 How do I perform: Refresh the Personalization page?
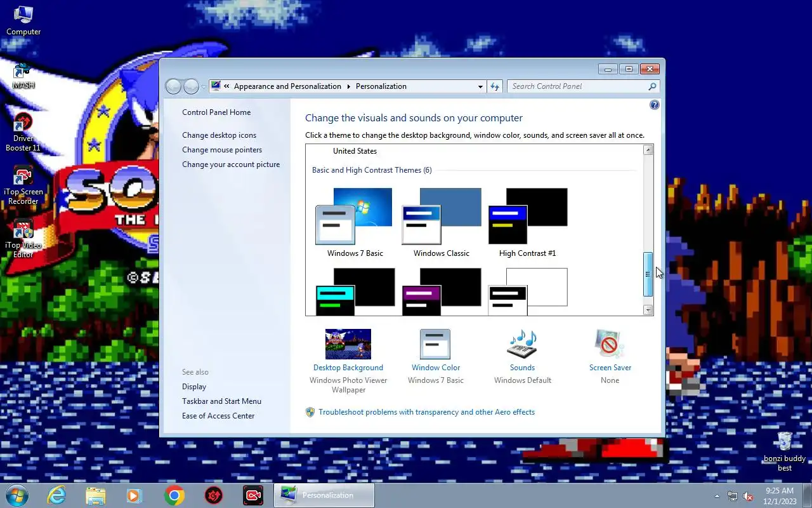495,86
